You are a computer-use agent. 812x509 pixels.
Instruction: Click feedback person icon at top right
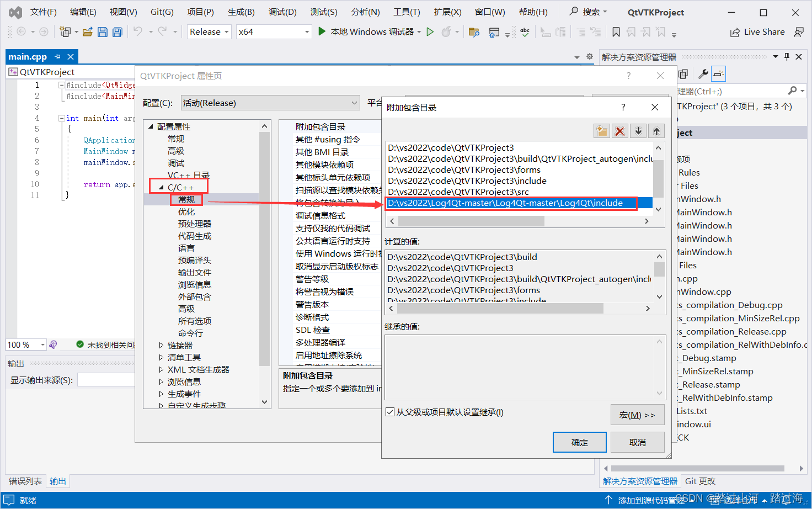pos(799,32)
